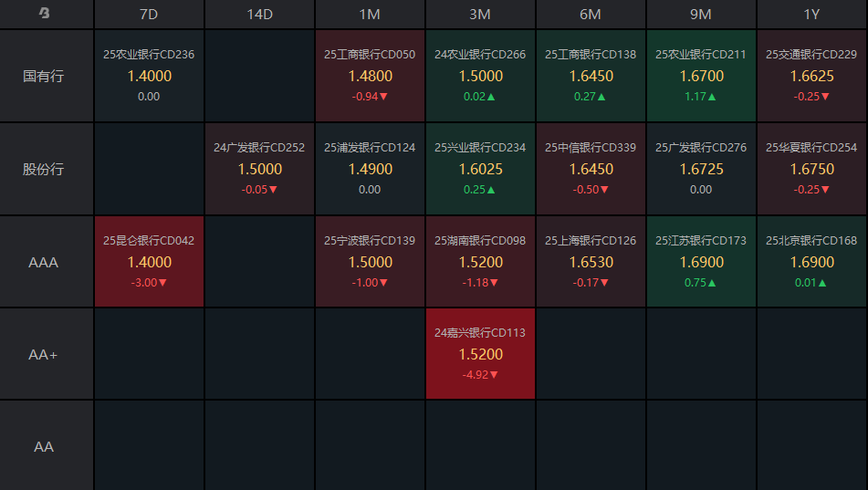Click the 24嘉兴银行CD113 red cell

tap(480, 354)
